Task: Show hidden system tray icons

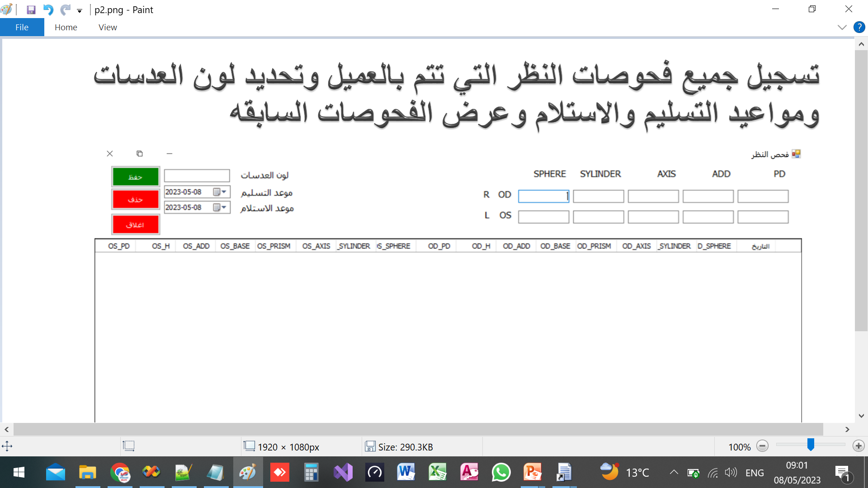Action: click(674, 473)
